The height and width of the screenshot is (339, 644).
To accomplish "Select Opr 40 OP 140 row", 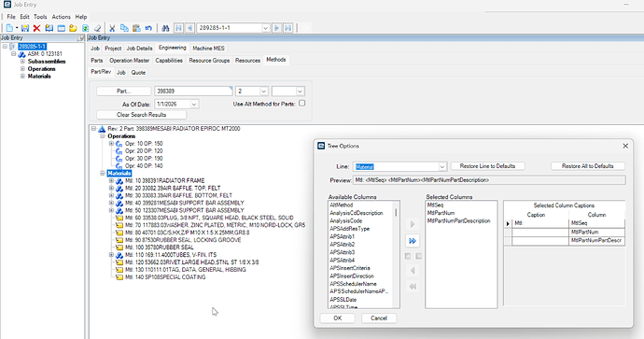I will (x=144, y=166).
